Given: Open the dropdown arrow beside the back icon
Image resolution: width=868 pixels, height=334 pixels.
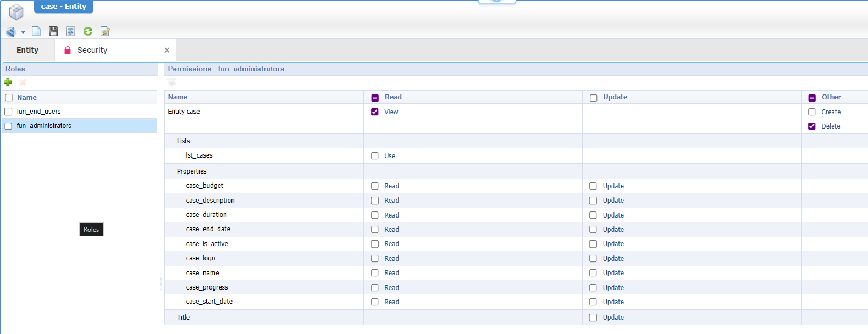Looking at the screenshot, I should (23, 32).
